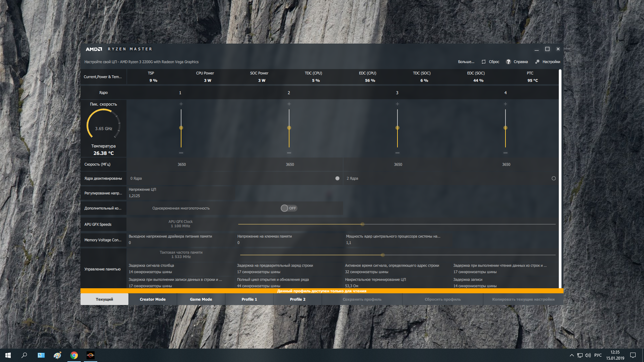Show hidden system tray icons chevron
644x362 pixels.
[x=572, y=355]
